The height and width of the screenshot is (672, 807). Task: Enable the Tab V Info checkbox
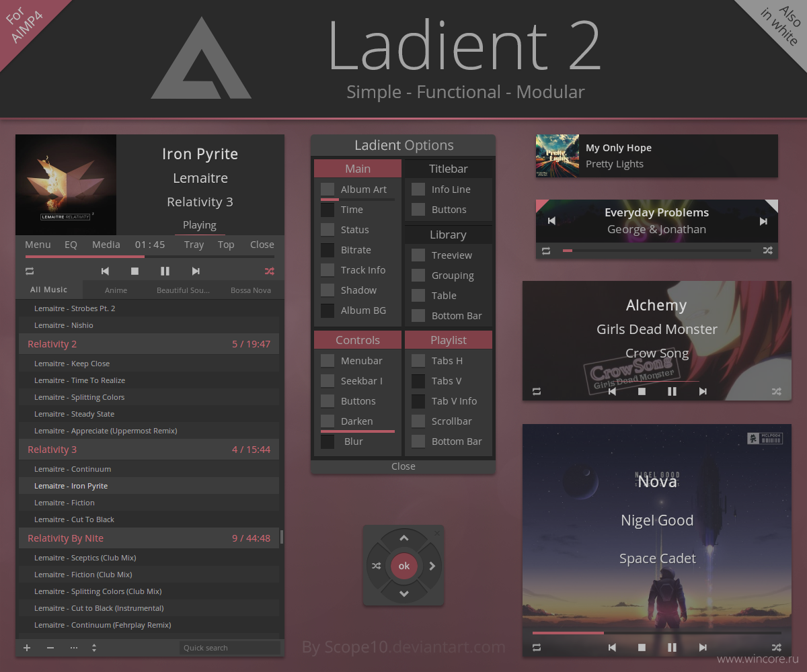pos(418,401)
